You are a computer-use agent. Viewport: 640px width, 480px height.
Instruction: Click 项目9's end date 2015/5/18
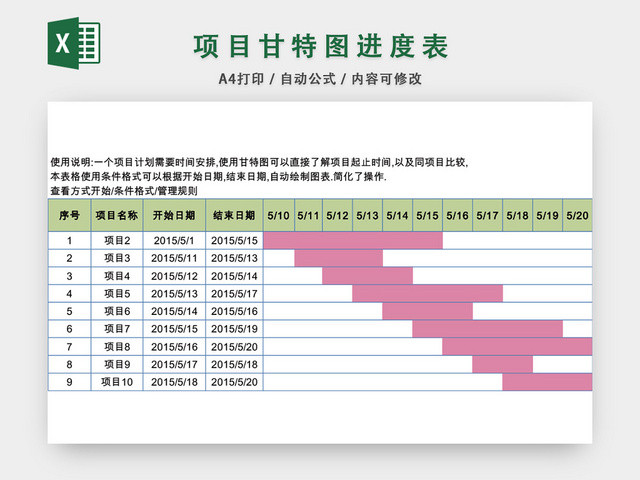click(234, 364)
